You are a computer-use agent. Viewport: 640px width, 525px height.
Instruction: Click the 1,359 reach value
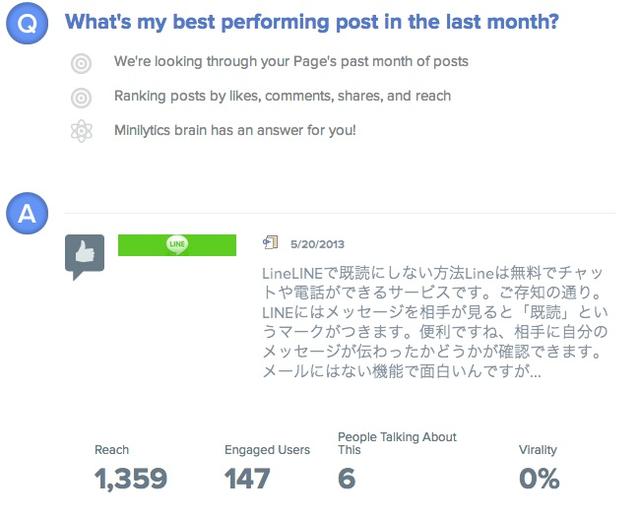(131, 479)
